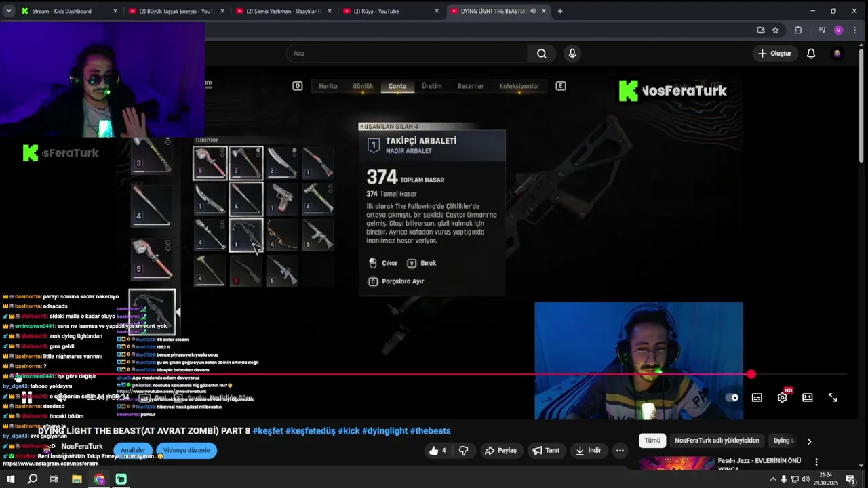Viewport: 868px width, 488px height.
Task: Open the Analizler button
Action: 133,450
